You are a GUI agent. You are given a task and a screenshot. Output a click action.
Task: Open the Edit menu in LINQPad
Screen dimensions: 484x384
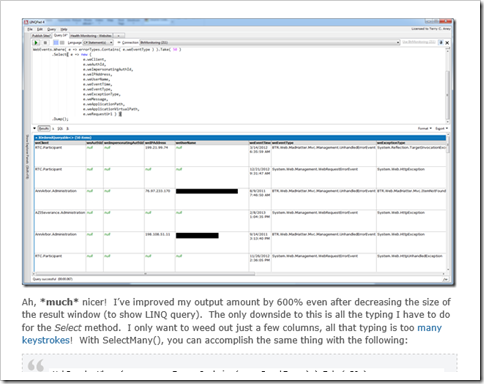click(x=40, y=29)
